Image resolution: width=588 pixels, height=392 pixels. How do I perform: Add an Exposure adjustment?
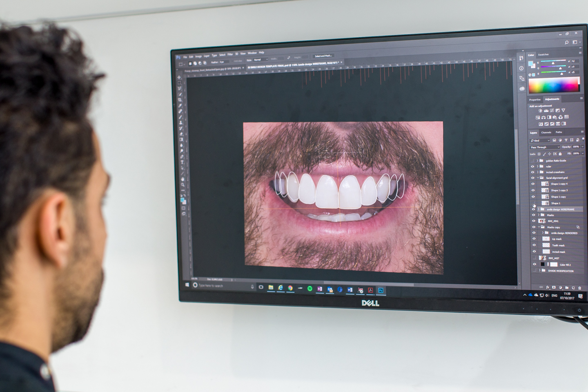coord(557,111)
